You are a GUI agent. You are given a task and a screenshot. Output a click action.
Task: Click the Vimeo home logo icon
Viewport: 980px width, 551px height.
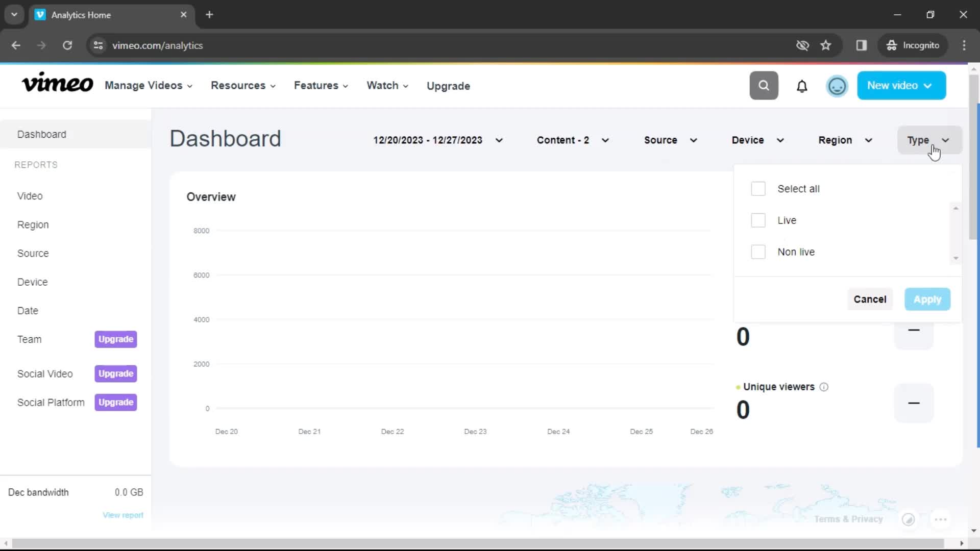(57, 85)
